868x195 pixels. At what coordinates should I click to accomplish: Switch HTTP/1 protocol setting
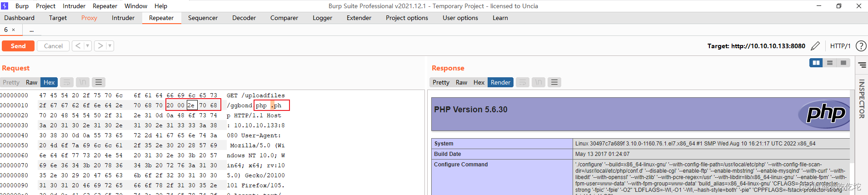840,46
